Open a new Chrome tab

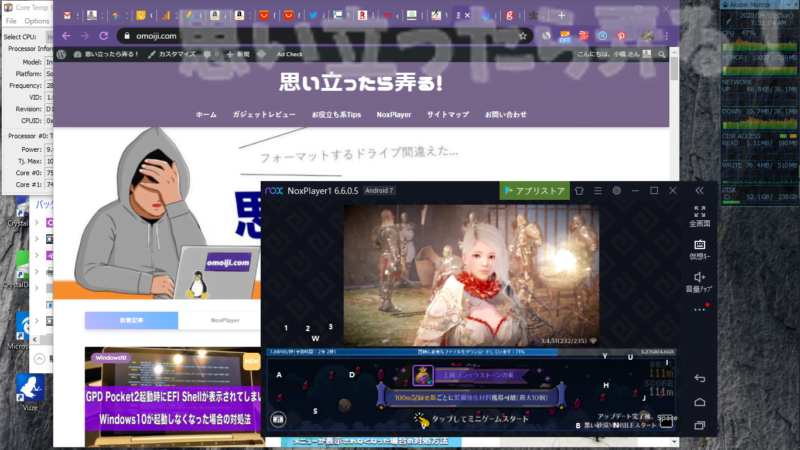coord(561,15)
